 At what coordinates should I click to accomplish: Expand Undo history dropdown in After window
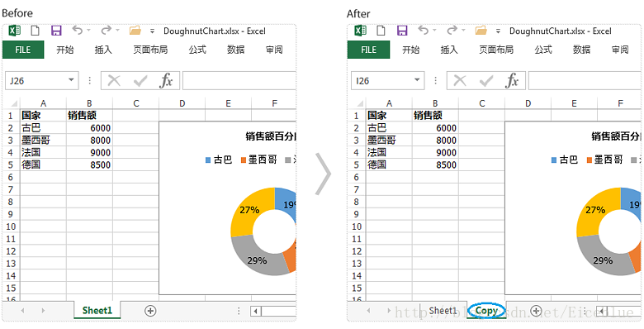pos(434,31)
